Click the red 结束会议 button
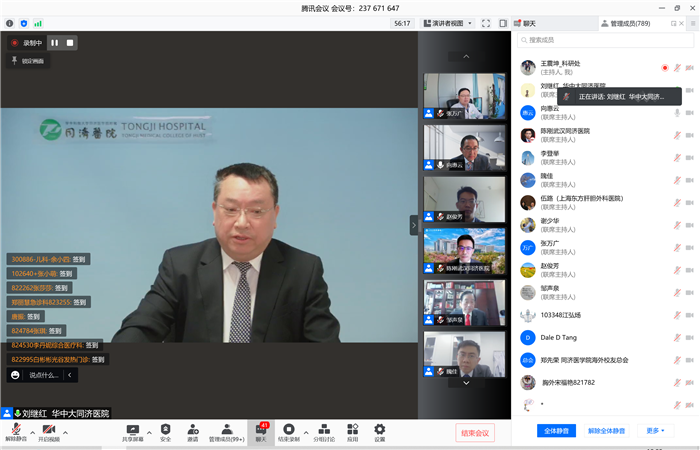700x450 pixels. pyautogui.click(x=475, y=432)
